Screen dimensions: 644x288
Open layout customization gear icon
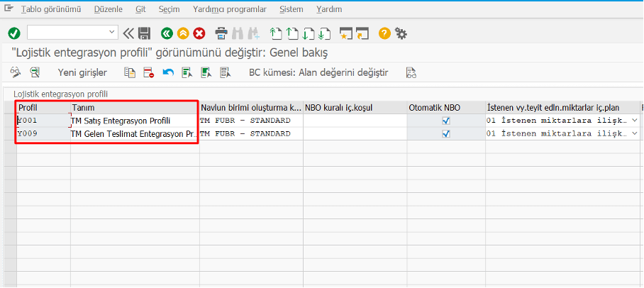401,33
